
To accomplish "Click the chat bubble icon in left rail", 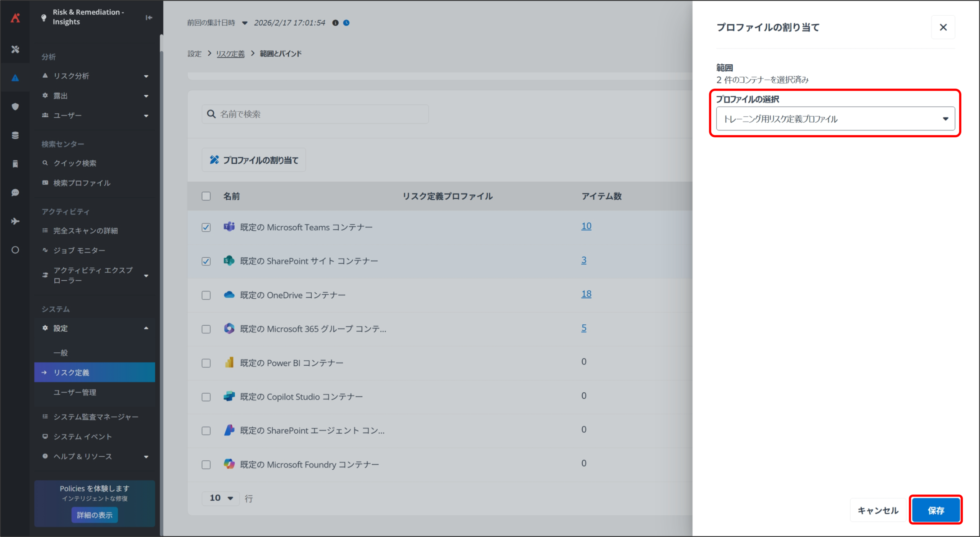I will click(15, 192).
